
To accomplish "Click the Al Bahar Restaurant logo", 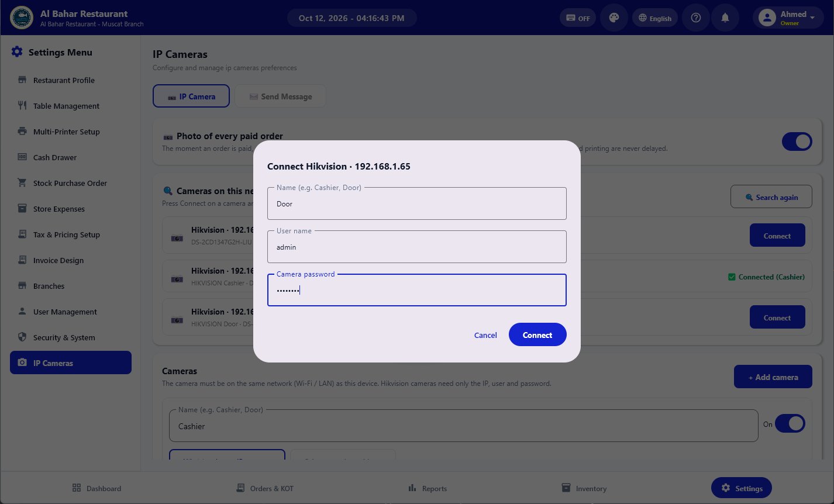I will (x=22, y=18).
